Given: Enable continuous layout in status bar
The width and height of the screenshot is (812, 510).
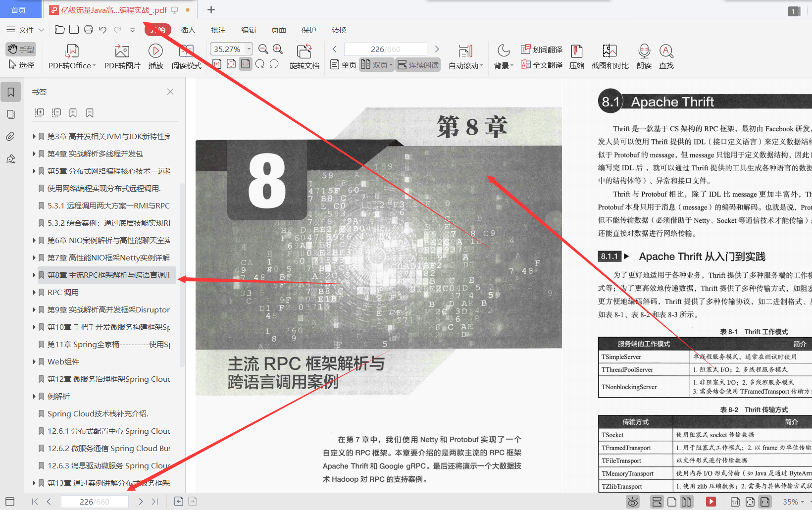Looking at the screenshot, I should pyautogui.click(x=657, y=502).
